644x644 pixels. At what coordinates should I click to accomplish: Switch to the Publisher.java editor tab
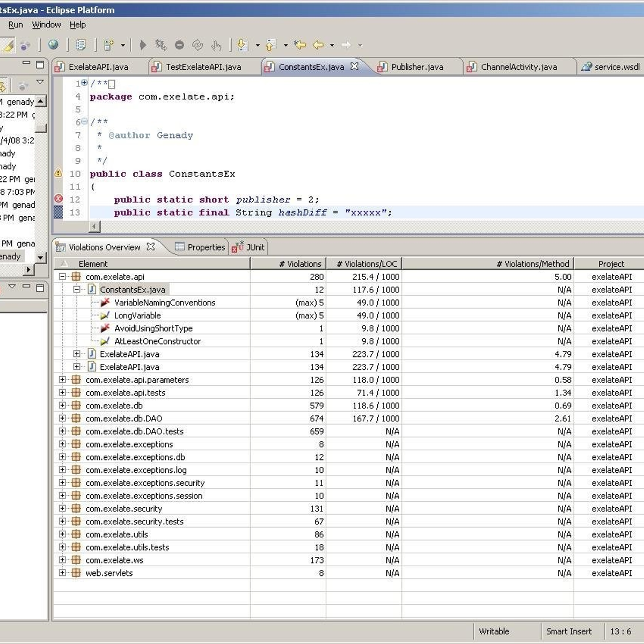[x=417, y=67]
